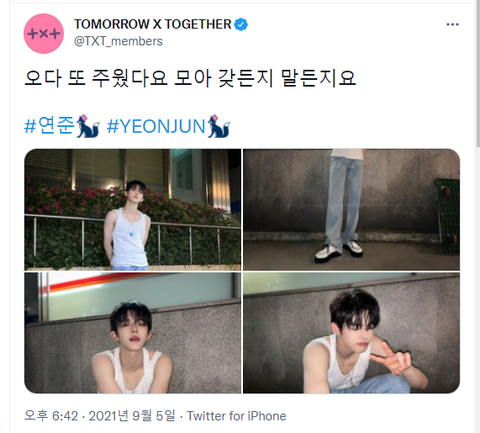This screenshot has height=433, width=480.
Task: Click the blue verified badge
Action: [x=241, y=24]
